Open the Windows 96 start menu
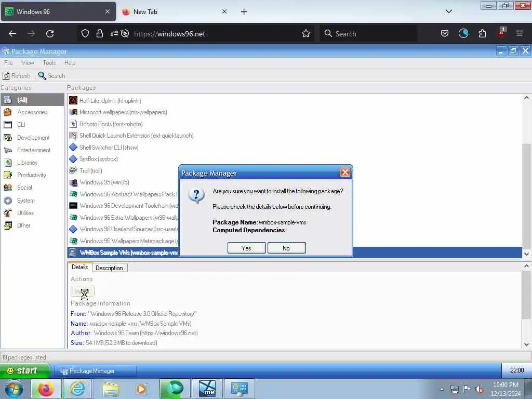Image resolution: width=532 pixels, height=399 pixels. (25, 370)
